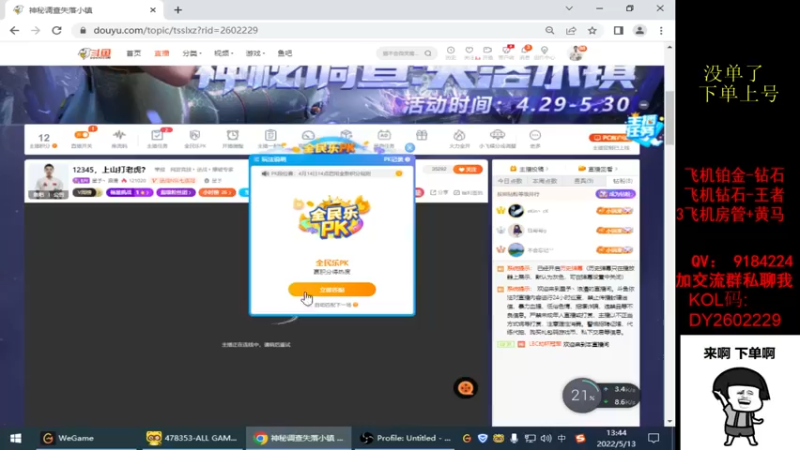Click the purple 成为钻粉 button
This screenshot has width=800, height=450.
pos(615,194)
